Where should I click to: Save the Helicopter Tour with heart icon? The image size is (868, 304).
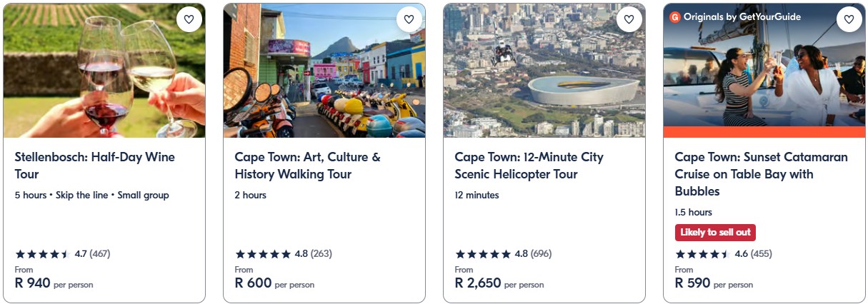point(629,20)
